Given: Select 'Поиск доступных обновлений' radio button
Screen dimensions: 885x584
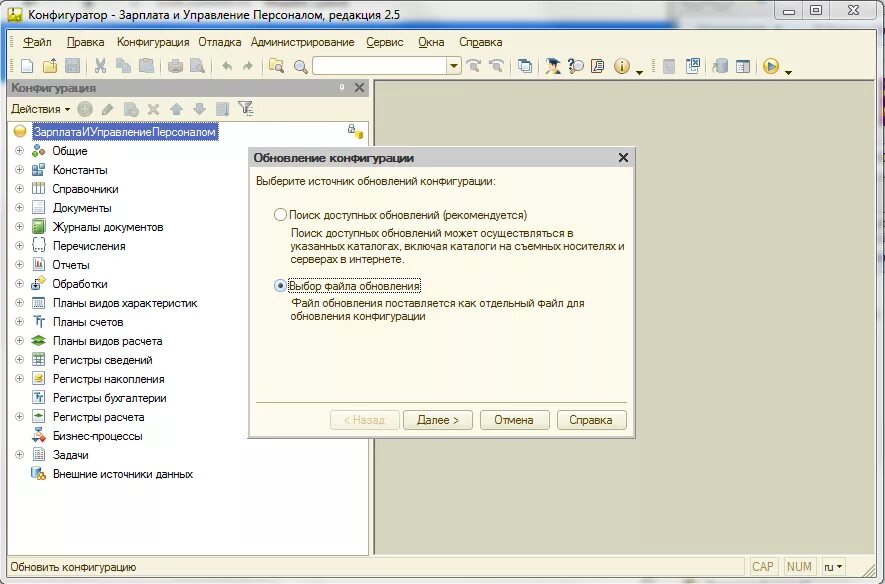Looking at the screenshot, I should [x=280, y=214].
